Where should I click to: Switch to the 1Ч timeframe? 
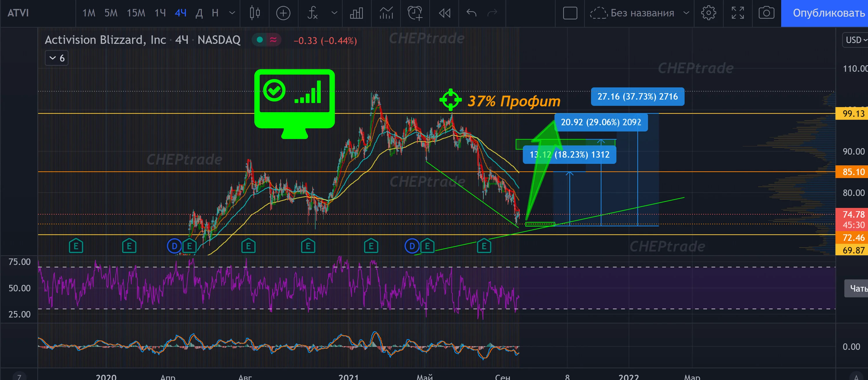(160, 13)
